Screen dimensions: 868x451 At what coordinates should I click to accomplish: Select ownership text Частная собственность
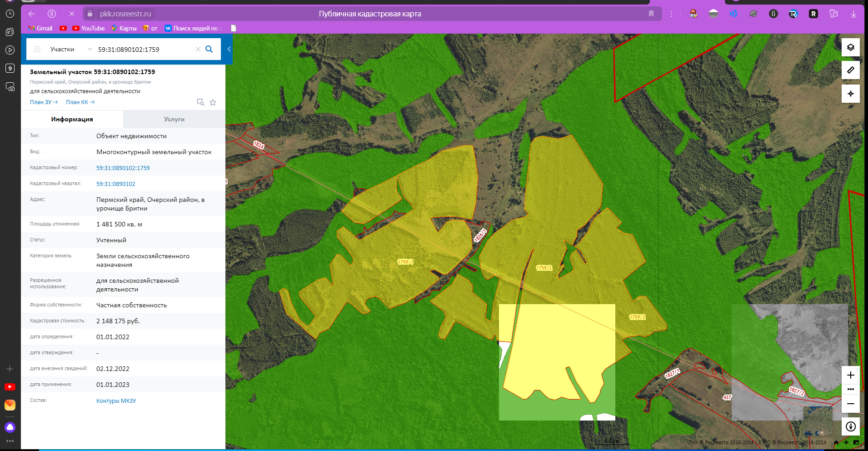pyautogui.click(x=131, y=305)
